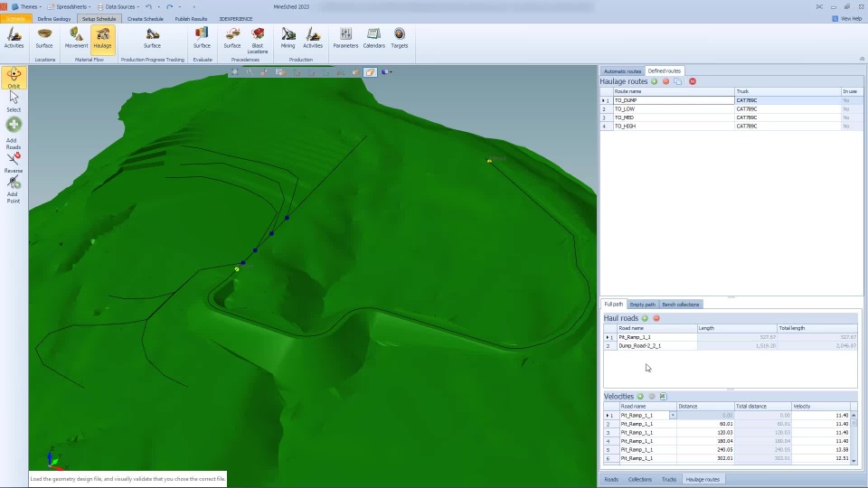Open the Spreadsheets dropdown menu

click(70, 6)
